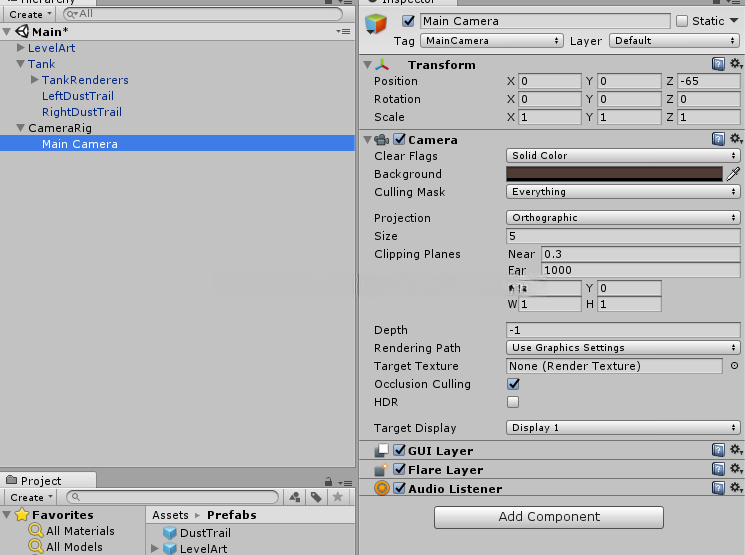The width and height of the screenshot is (745, 555).
Task: Open Static dropdown arrow
Action: tap(734, 21)
